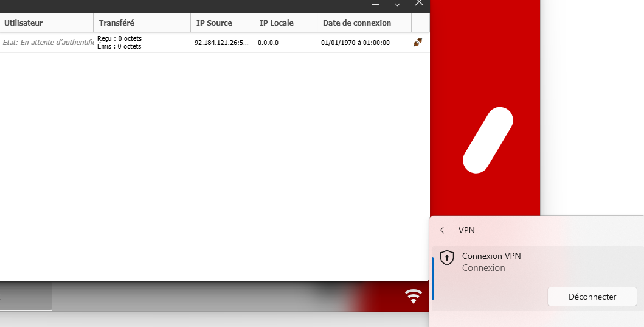Viewport: 644px width, 327px height.
Task: Click the disconnect-user icon in the connection row
Action: [418, 43]
